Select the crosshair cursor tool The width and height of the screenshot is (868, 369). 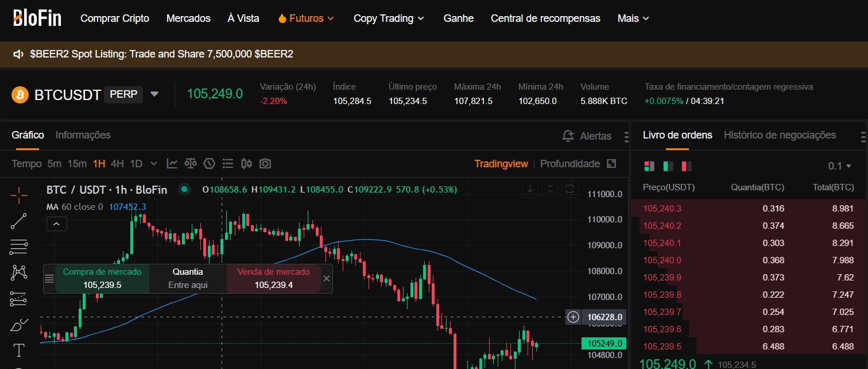(19, 195)
